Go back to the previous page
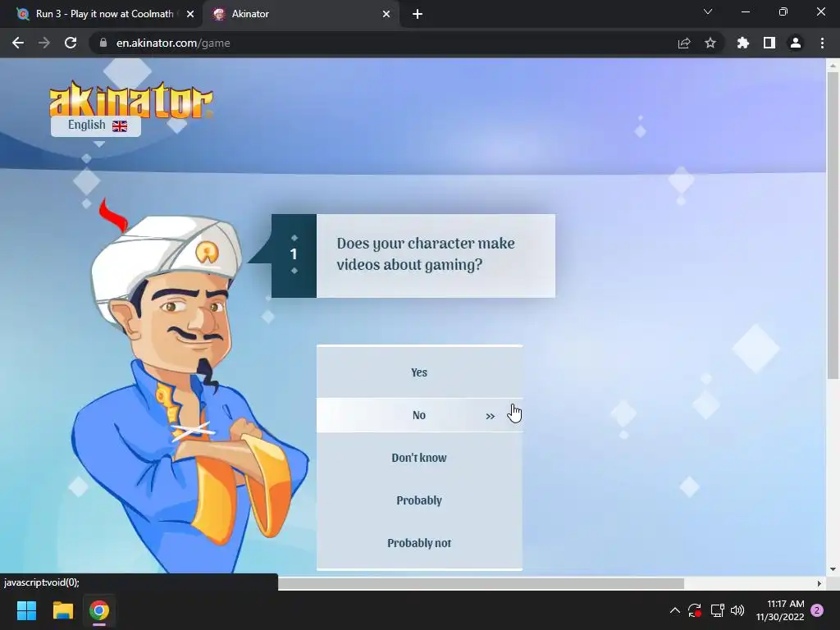The height and width of the screenshot is (630, 840). (18, 43)
